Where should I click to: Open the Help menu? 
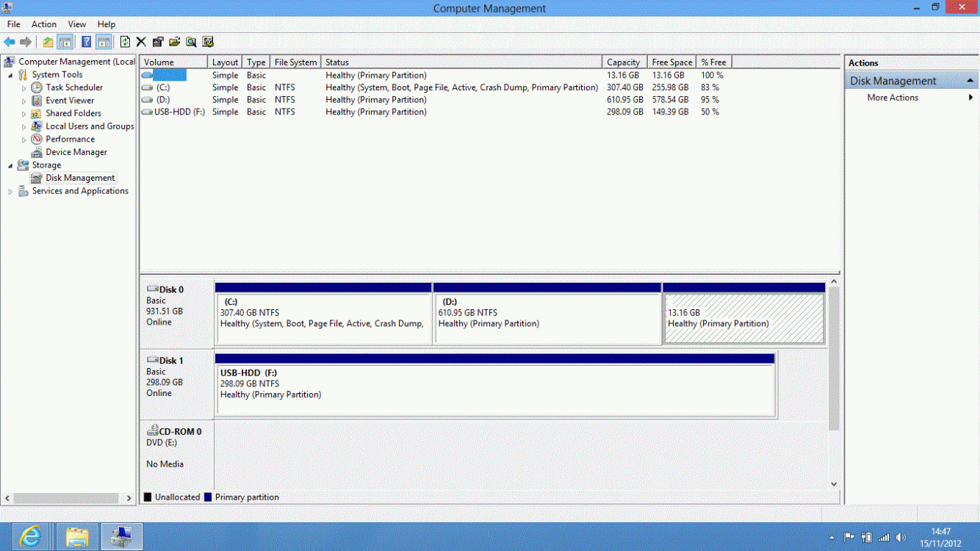click(107, 24)
